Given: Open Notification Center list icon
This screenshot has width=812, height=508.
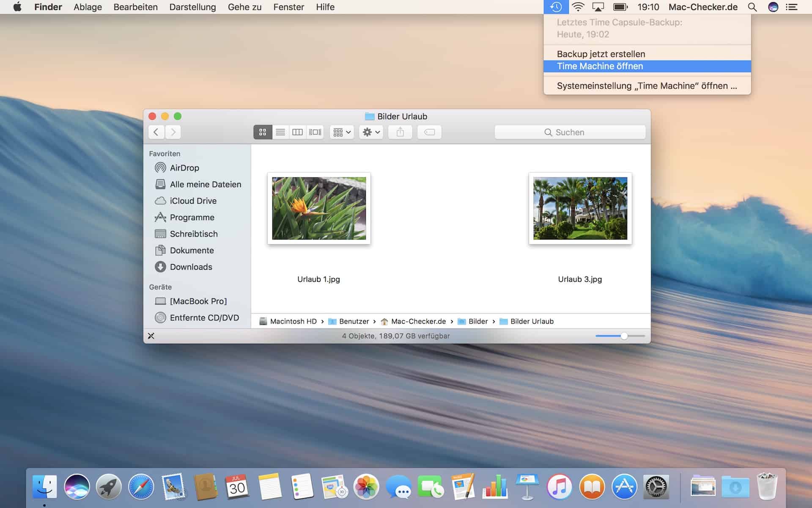Looking at the screenshot, I should pos(792,7).
